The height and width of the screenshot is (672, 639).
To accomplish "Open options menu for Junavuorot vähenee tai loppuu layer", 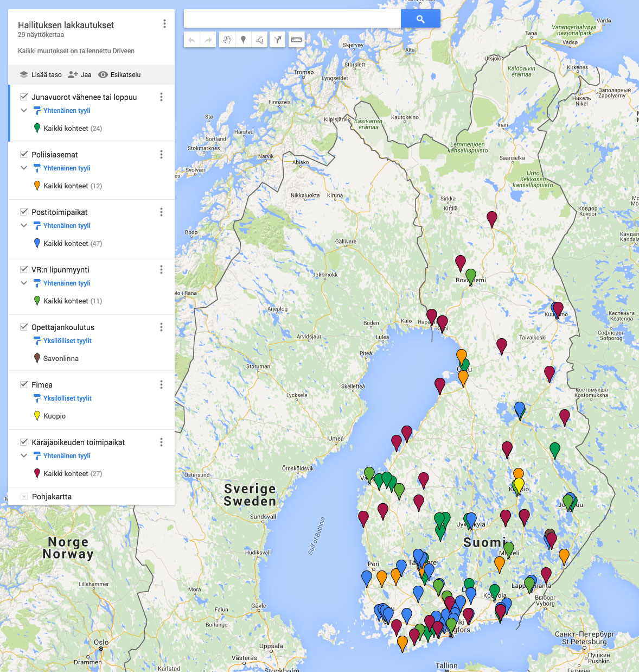I will [x=161, y=97].
